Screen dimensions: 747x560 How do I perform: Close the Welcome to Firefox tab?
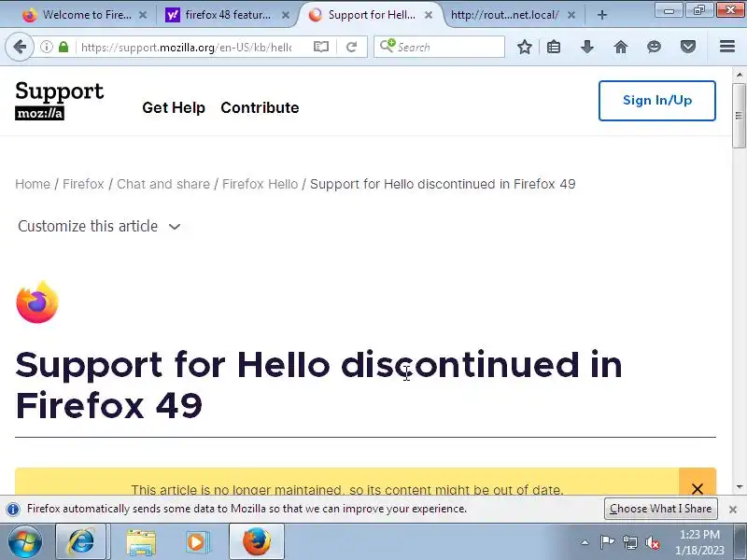point(143,15)
